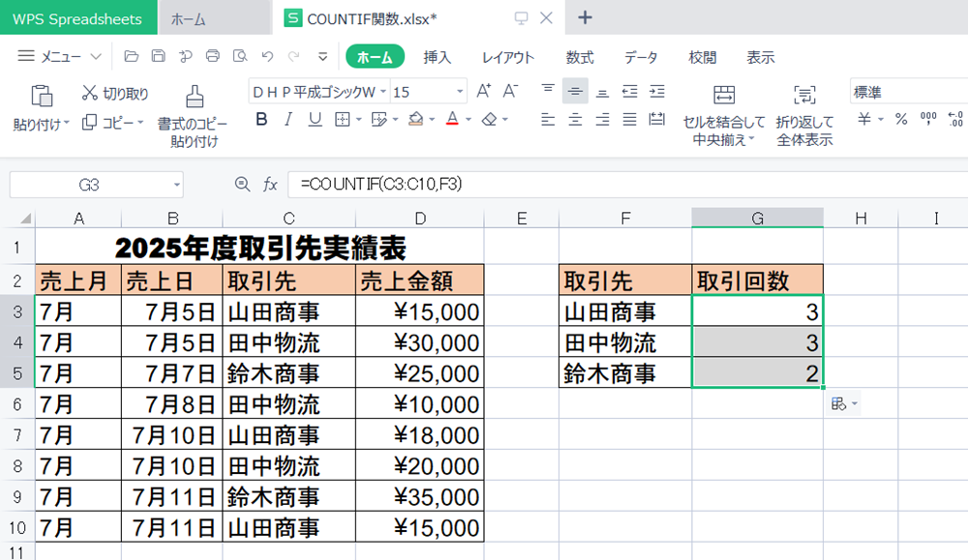Open the 挿入 ribbon tab

point(438,57)
